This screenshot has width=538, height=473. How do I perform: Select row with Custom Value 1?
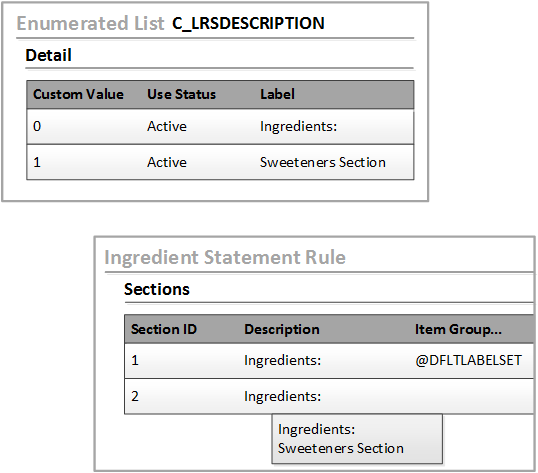(220, 162)
